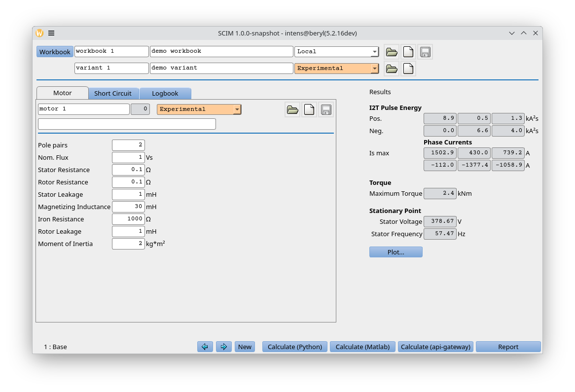575x392 pixels.
Task: Roll up window with title bar down-chevron
Action: (x=512, y=33)
